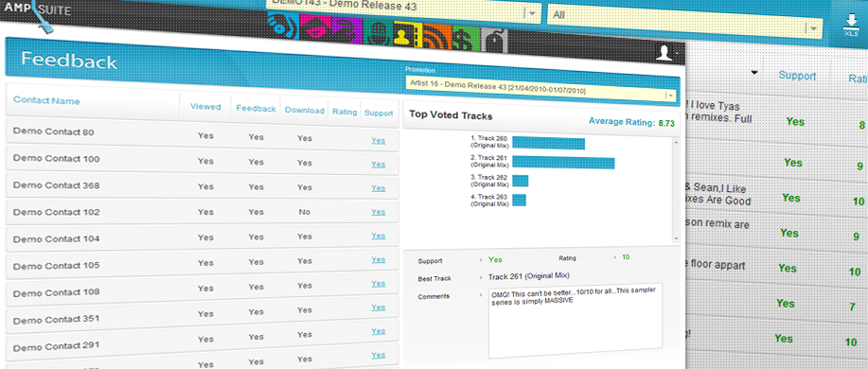This screenshot has width=868, height=369.
Task: Open the user account profile icon
Action: tap(664, 53)
